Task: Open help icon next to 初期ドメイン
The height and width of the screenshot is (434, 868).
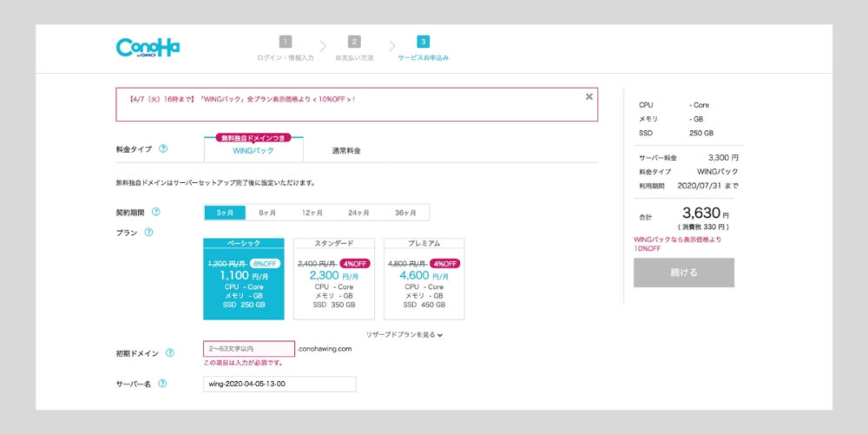Action: point(170,352)
